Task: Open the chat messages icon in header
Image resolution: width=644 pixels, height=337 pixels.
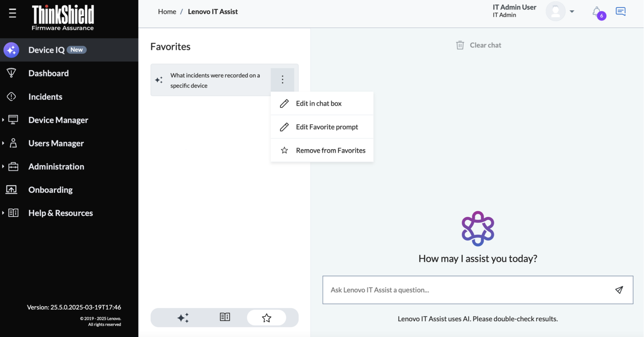Action: pos(620,11)
